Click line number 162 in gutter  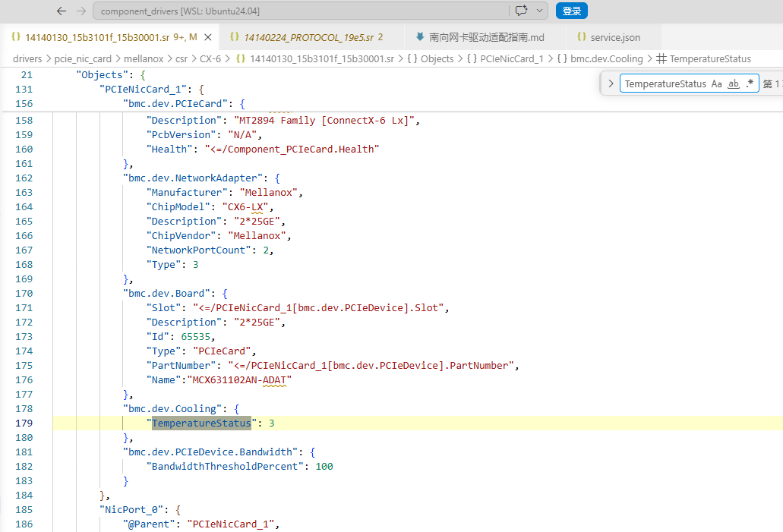24,178
